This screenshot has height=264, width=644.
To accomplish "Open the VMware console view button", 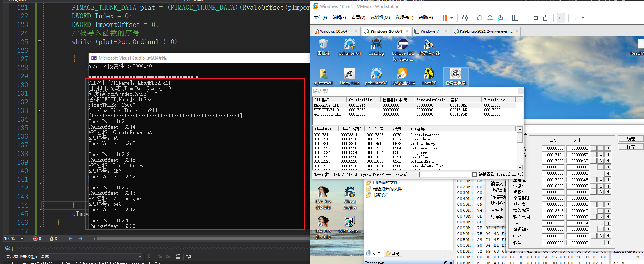I will click(561, 18).
